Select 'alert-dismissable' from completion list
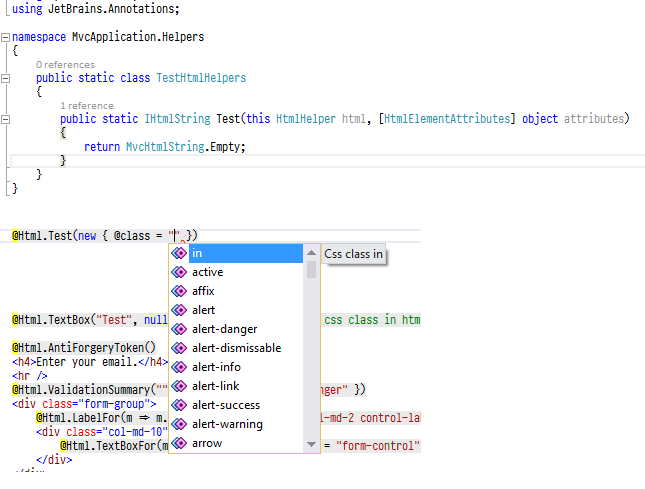Screen dimensions: 645x489 coord(236,348)
